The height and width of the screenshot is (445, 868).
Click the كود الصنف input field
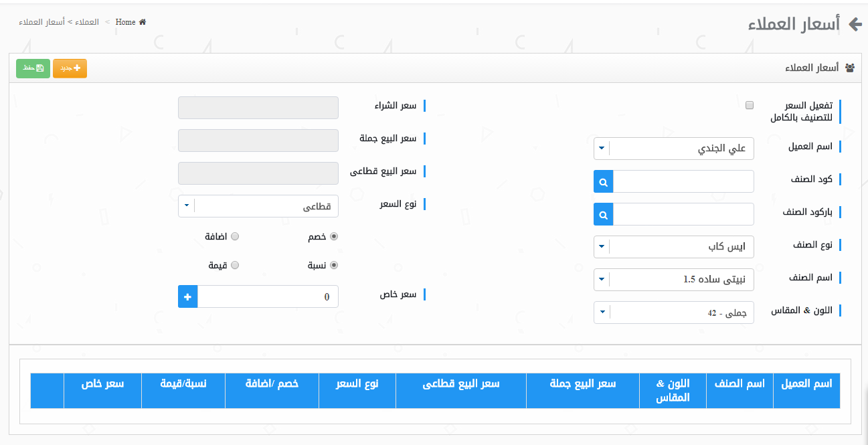click(x=683, y=181)
